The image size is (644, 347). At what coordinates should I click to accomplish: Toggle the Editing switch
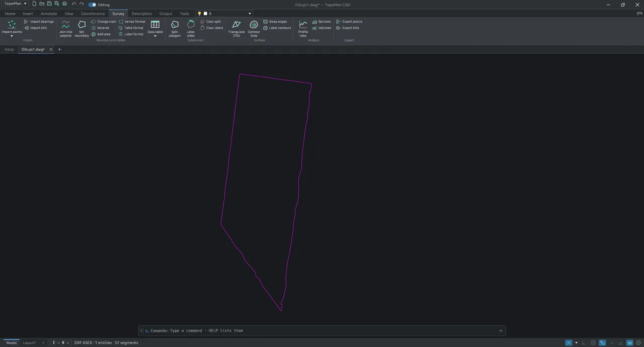(x=92, y=5)
